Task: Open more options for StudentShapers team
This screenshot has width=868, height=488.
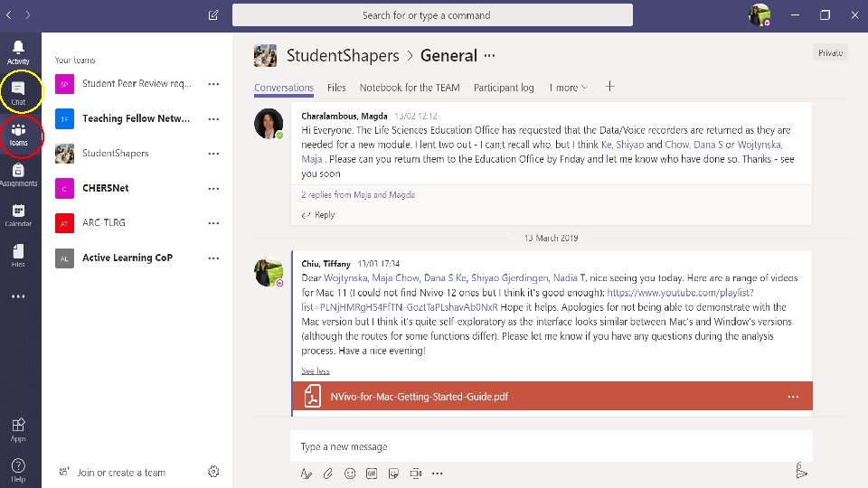Action: [x=213, y=154]
